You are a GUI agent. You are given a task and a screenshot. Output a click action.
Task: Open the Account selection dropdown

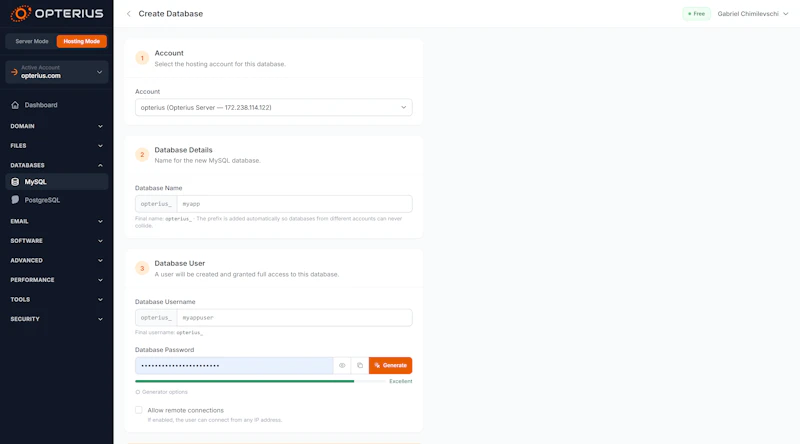point(273,108)
